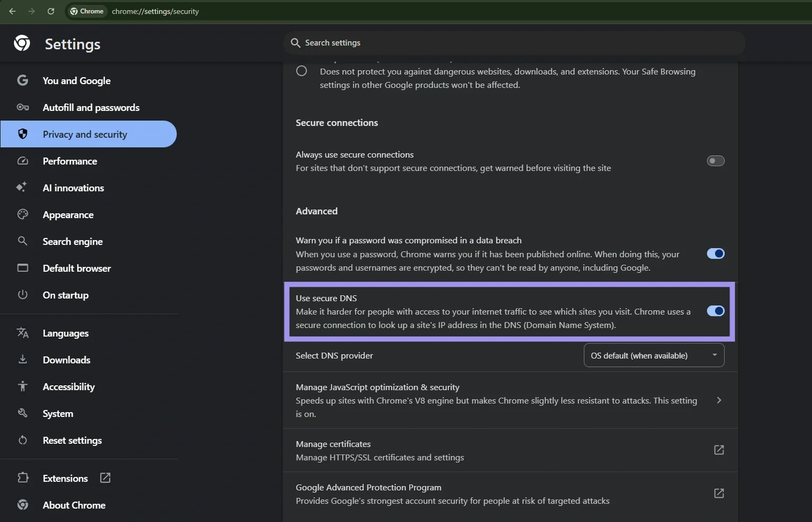The image size is (812, 522).
Task: Click the sparkle icon for AI innovations
Action: (x=21, y=187)
